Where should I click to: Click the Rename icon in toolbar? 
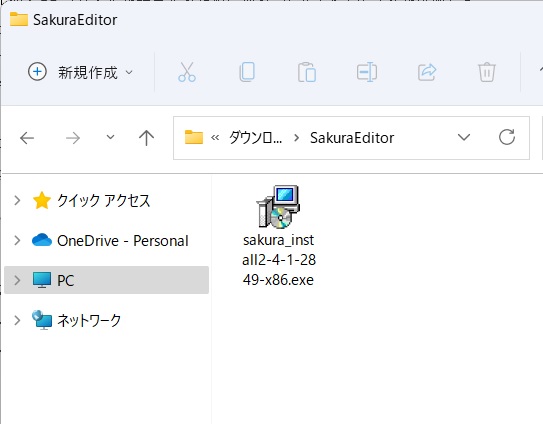(367, 72)
